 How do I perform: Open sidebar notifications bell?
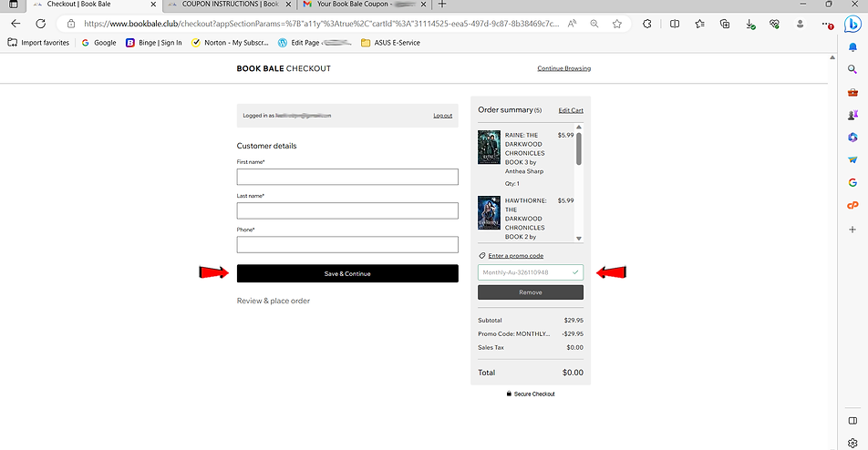click(x=852, y=47)
